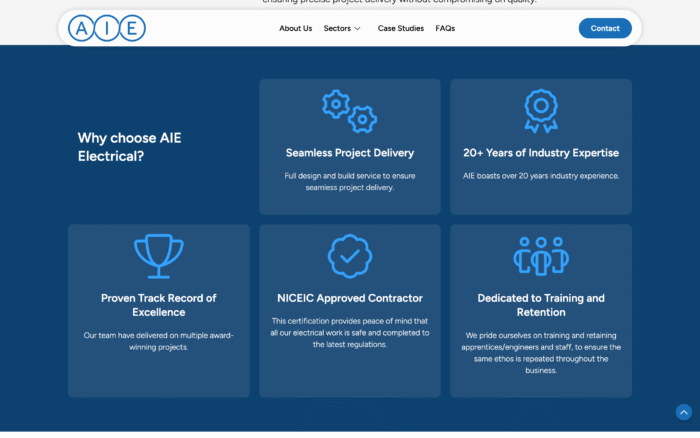
Task: Click the NICEIC Approved Contractor heading
Action: 349,298
